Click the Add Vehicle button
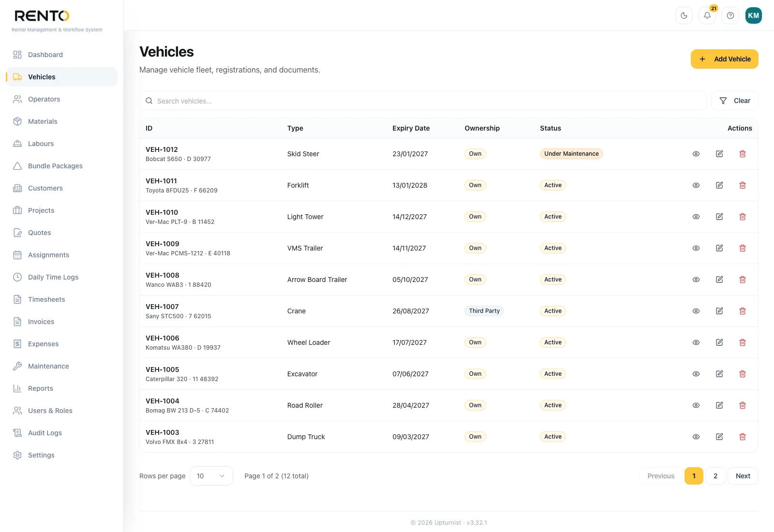This screenshot has height=532, width=774. coord(725,59)
